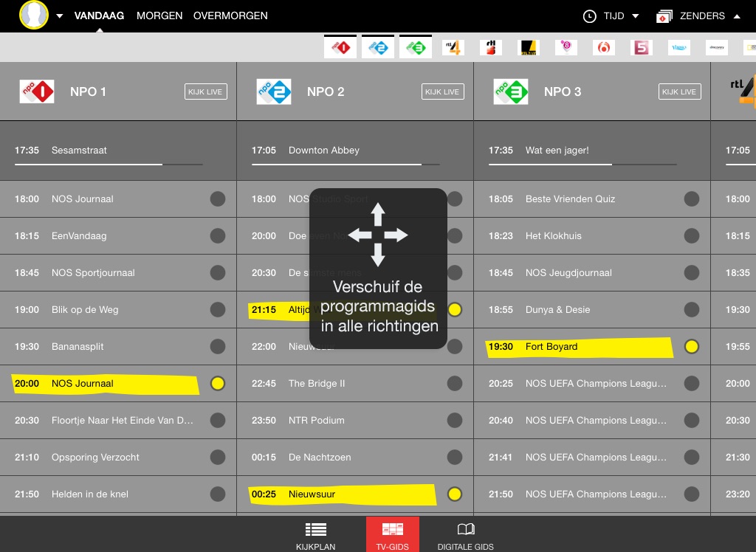Toggle kijkplan marker for NOS Sportjournaal
The height and width of the screenshot is (552, 756).
tap(218, 272)
